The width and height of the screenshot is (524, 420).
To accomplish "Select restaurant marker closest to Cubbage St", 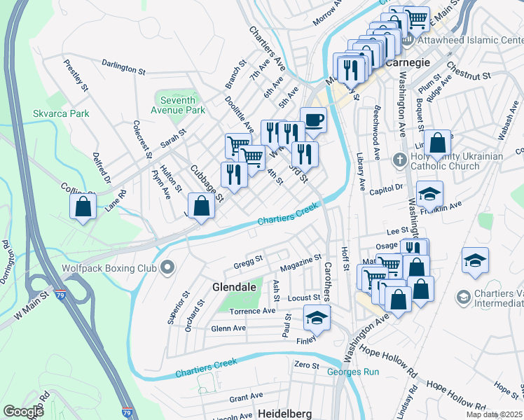I will [x=234, y=176].
